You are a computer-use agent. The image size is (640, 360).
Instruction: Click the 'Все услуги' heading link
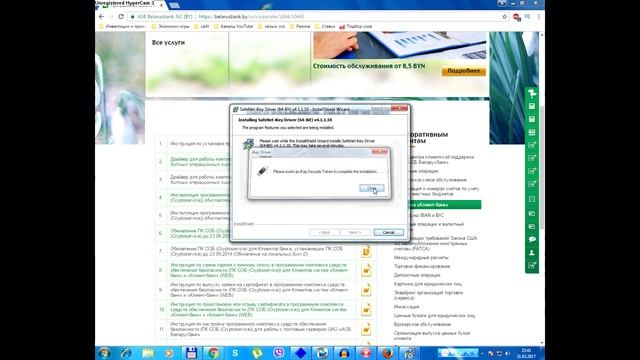point(168,42)
